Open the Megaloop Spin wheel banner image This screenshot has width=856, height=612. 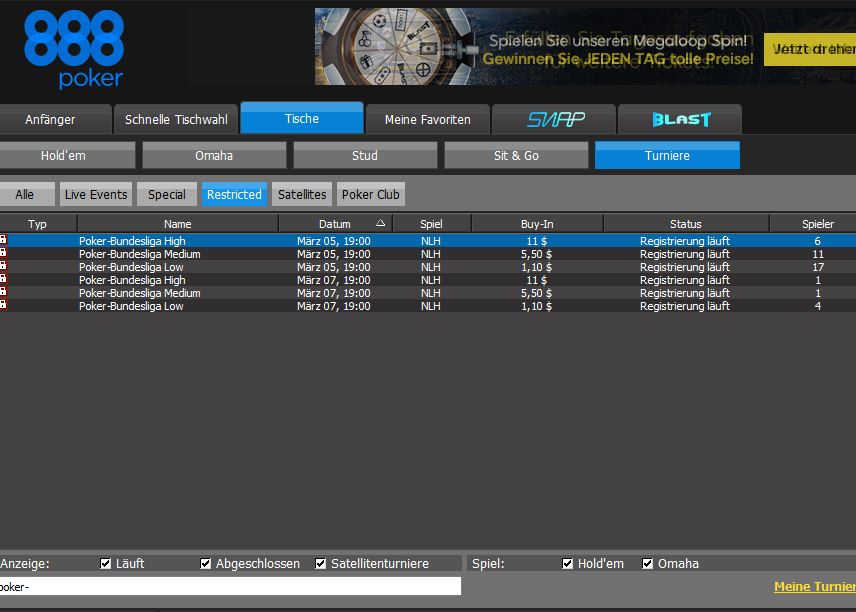[397, 46]
